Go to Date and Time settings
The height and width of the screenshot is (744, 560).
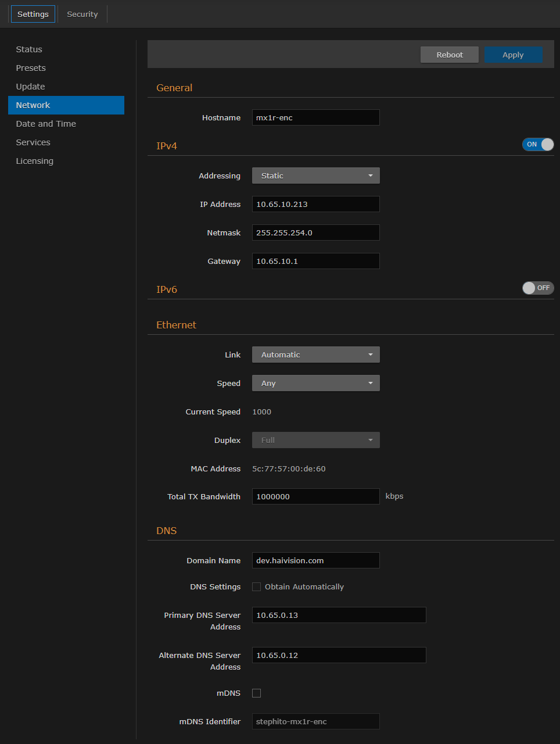click(46, 124)
